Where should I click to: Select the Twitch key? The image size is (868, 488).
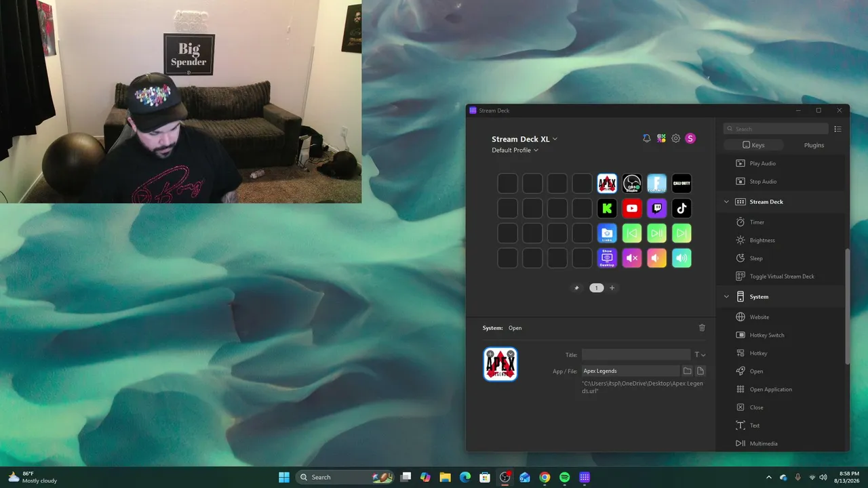(x=656, y=208)
